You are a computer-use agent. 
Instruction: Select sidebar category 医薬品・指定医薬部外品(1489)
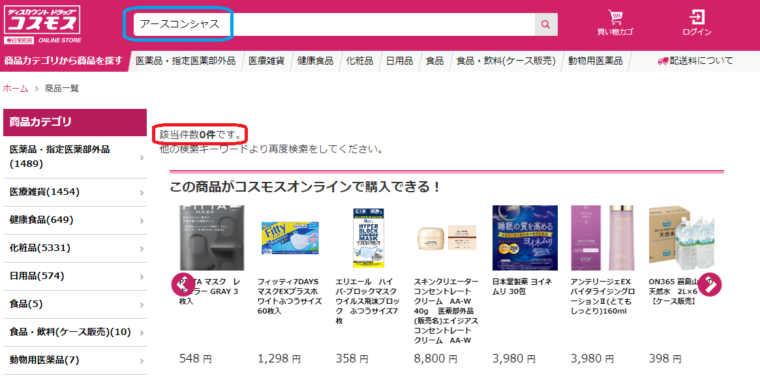tap(75, 157)
